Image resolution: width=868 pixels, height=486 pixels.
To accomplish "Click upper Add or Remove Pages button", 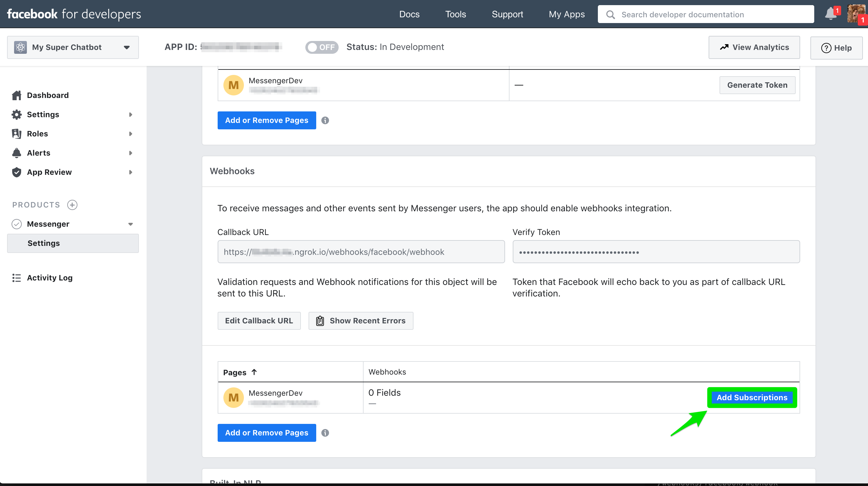I will pyautogui.click(x=267, y=120).
